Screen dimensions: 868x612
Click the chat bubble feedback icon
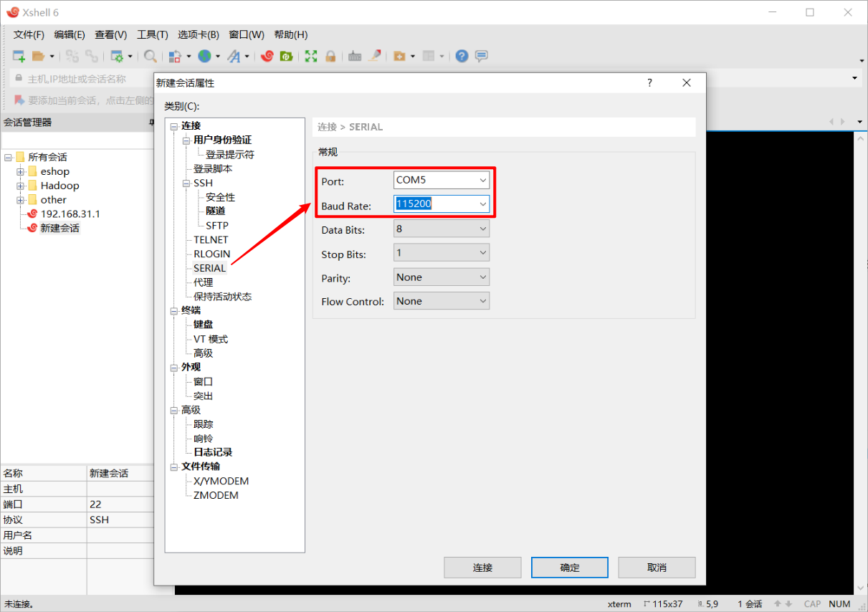(x=482, y=56)
